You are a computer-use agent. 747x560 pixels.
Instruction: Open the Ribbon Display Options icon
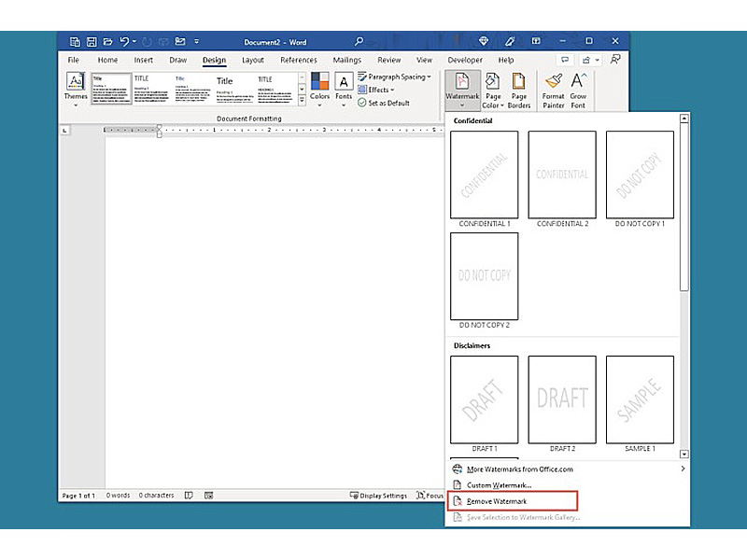[x=536, y=41]
